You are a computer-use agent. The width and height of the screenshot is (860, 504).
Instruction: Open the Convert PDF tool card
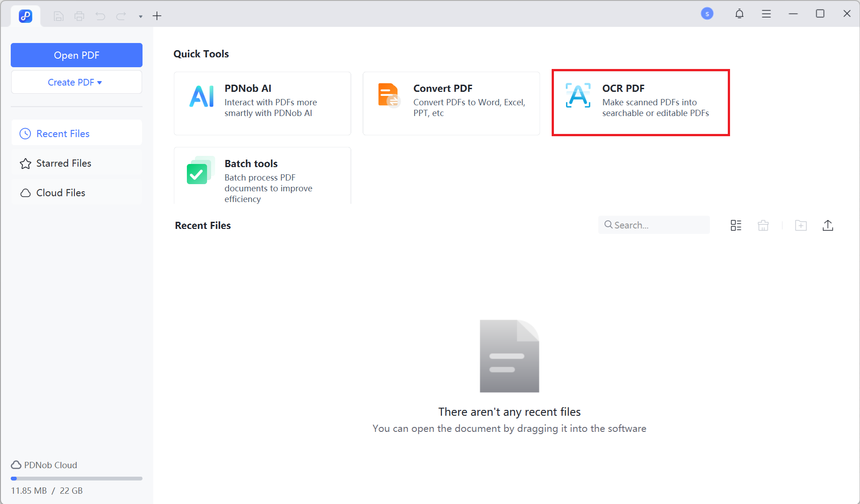pyautogui.click(x=451, y=103)
